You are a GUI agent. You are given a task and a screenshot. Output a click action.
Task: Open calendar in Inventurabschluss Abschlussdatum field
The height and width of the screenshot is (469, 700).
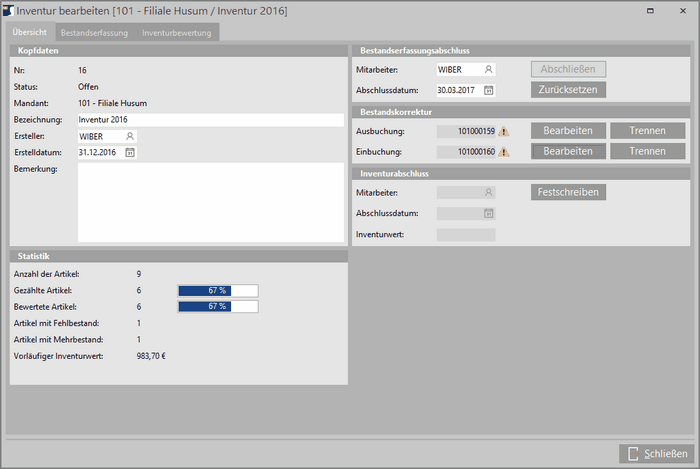tap(488, 213)
